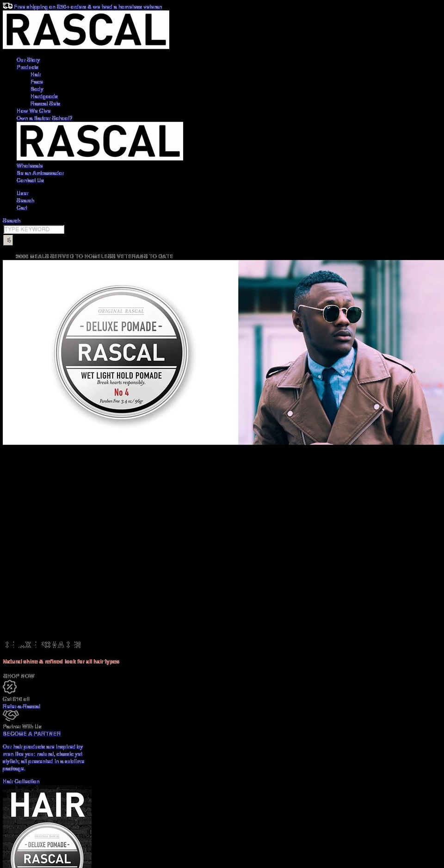Select Hair under Products
The width and height of the screenshot is (444, 868).
tap(36, 75)
